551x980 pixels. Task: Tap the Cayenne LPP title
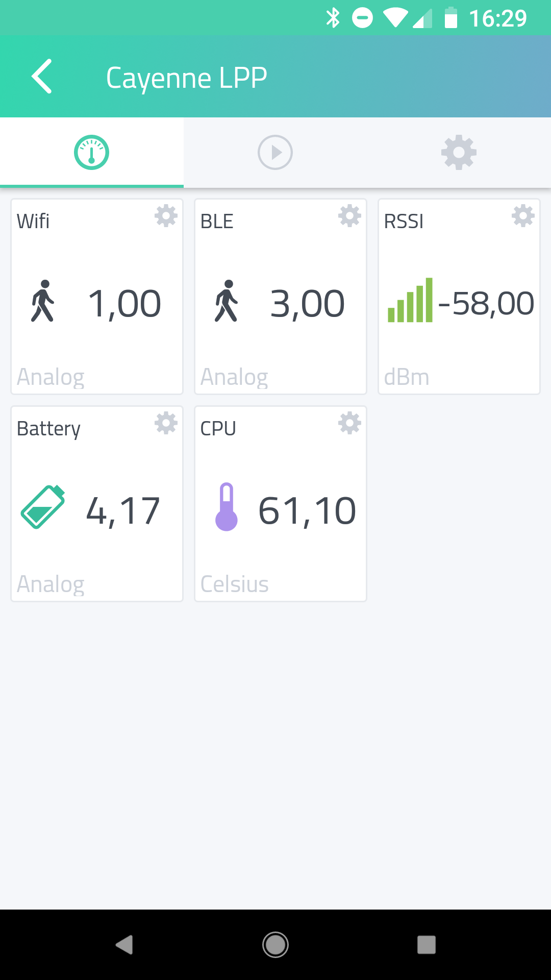pos(187,78)
